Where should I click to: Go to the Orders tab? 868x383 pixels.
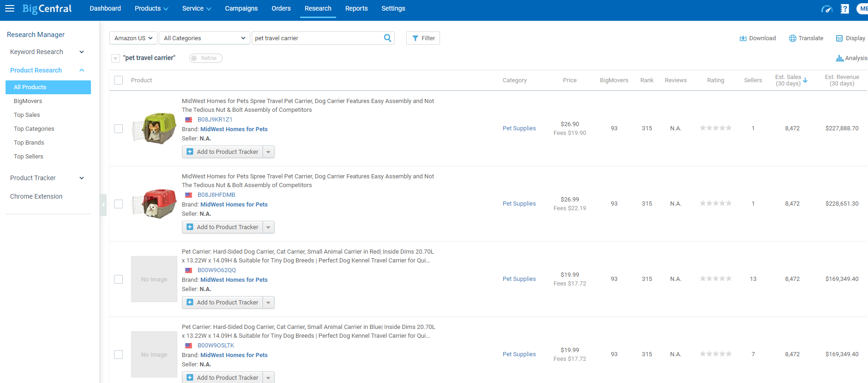tap(281, 8)
